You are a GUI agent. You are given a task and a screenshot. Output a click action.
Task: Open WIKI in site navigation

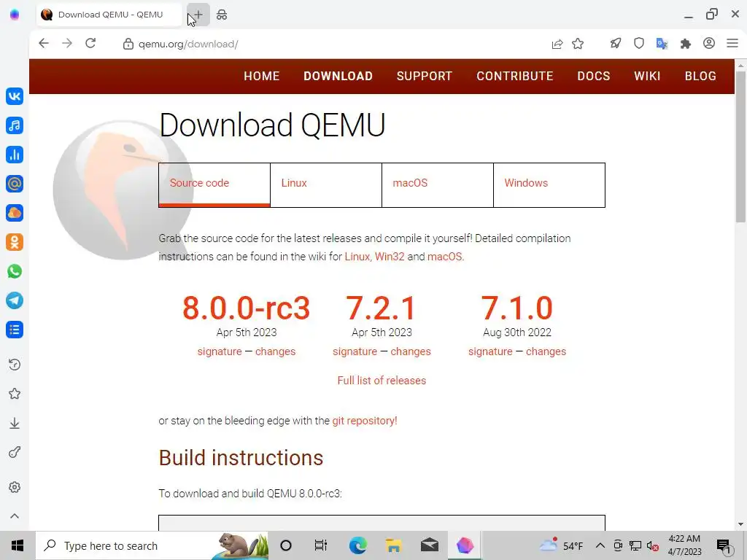click(647, 76)
